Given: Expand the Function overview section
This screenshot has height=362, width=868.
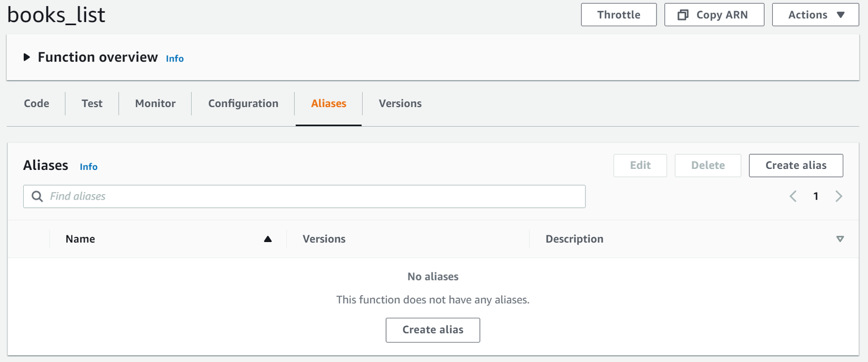Looking at the screenshot, I should pos(27,57).
